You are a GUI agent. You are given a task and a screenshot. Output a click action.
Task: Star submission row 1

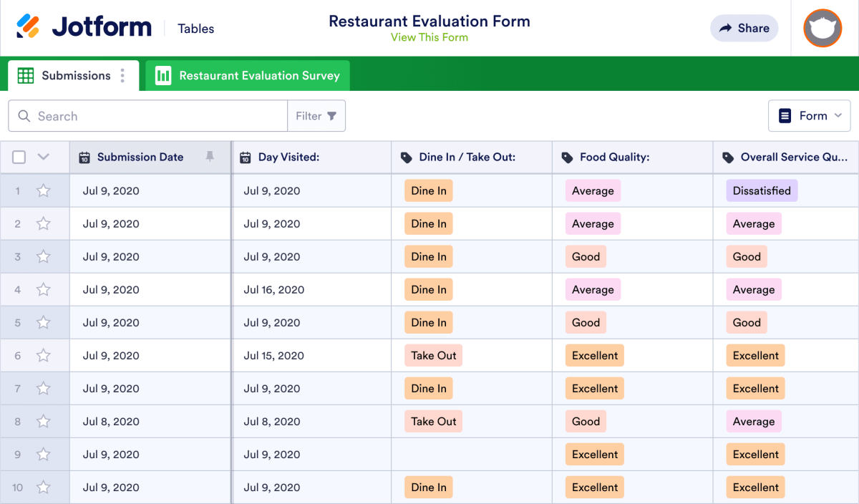(x=43, y=190)
